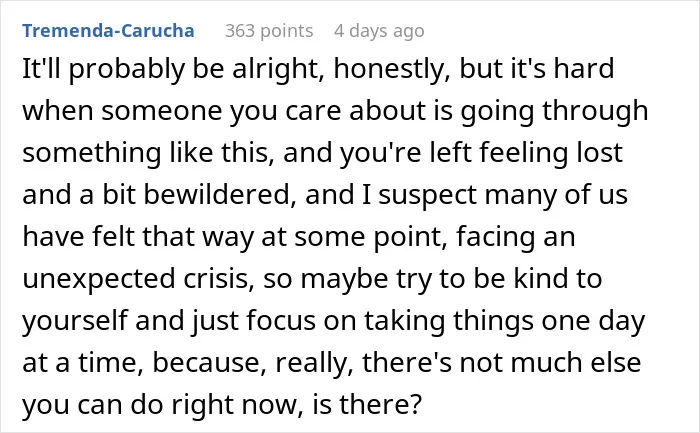Open the 4 days ago timestamp permalink
The image size is (700, 433).
click(379, 31)
